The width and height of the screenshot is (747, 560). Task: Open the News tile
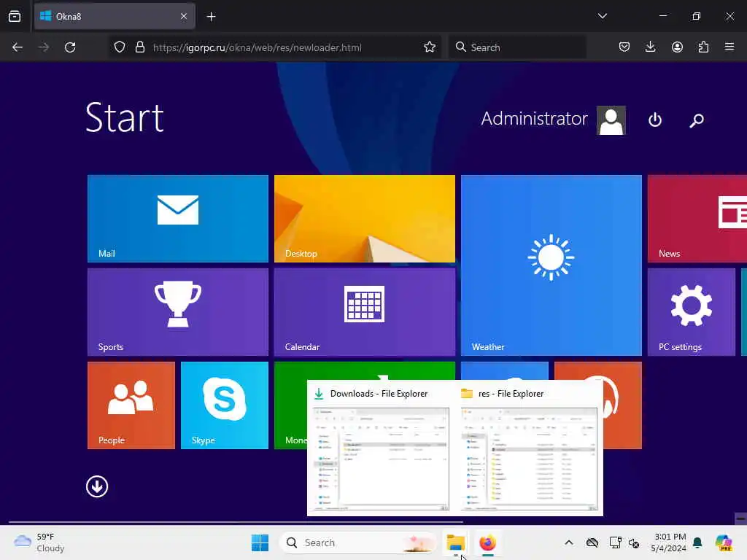pyautogui.click(x=697, y=219)
